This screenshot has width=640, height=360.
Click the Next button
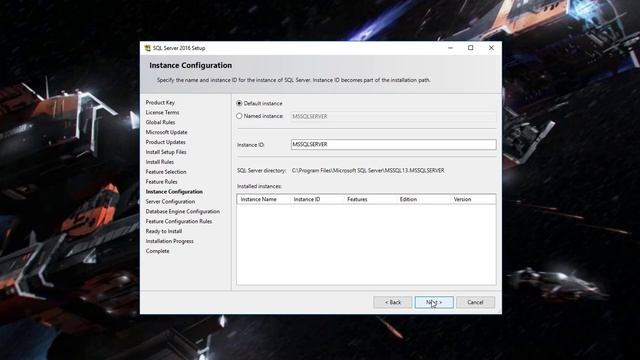(x=434, y=302)
